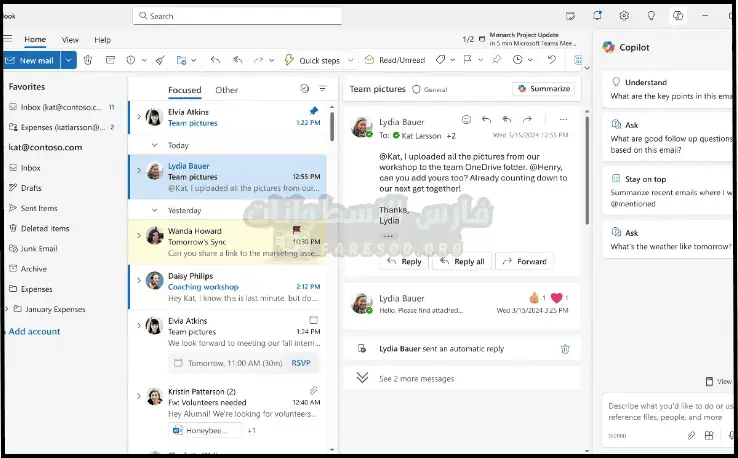Image resolution: width=738 pixels, height=458 pixels.
Task: Open the View ribbon tab
Action: 70,40
